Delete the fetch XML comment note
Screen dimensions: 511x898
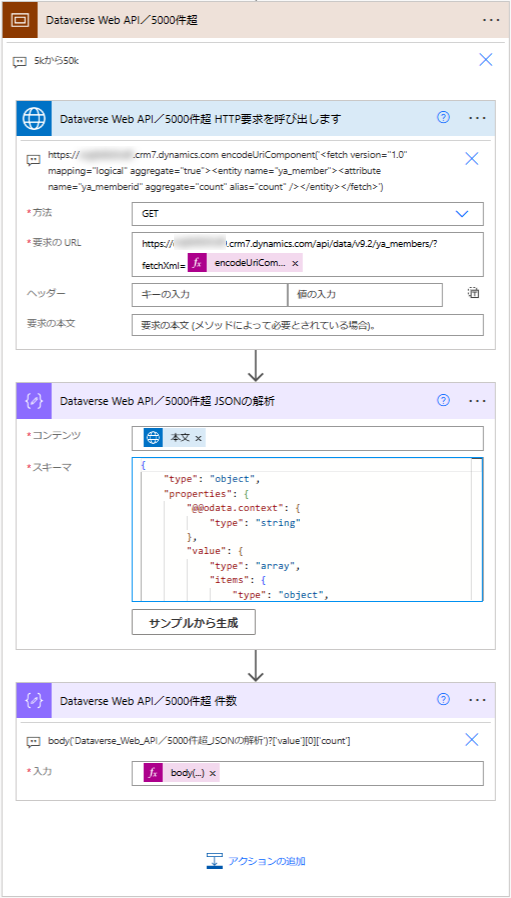tap(471, 159)
